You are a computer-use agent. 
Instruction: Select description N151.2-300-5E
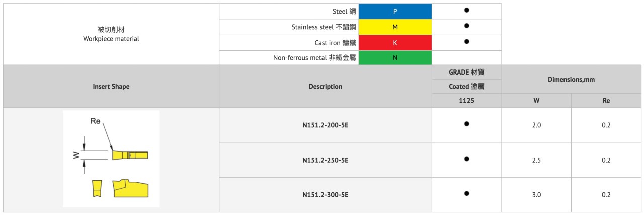point(325,195)
